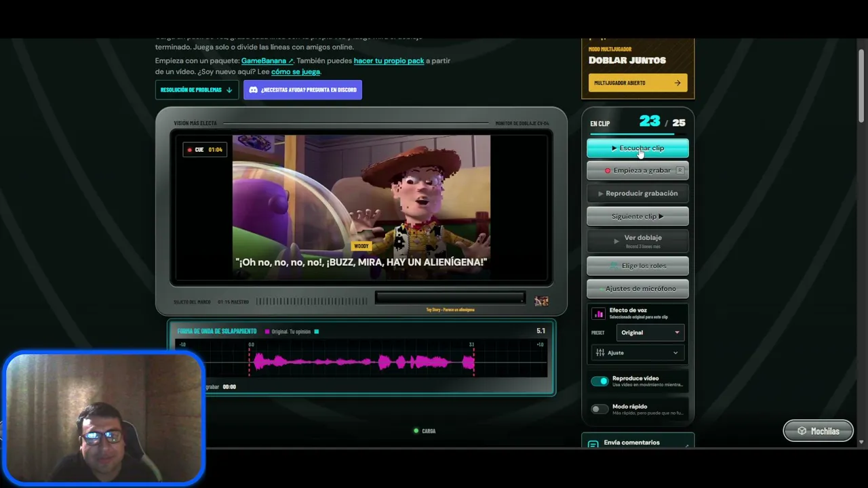This screenshot has width=868, height=488.
Task: Click the webcam overlay feed
Action: (104, 418)
